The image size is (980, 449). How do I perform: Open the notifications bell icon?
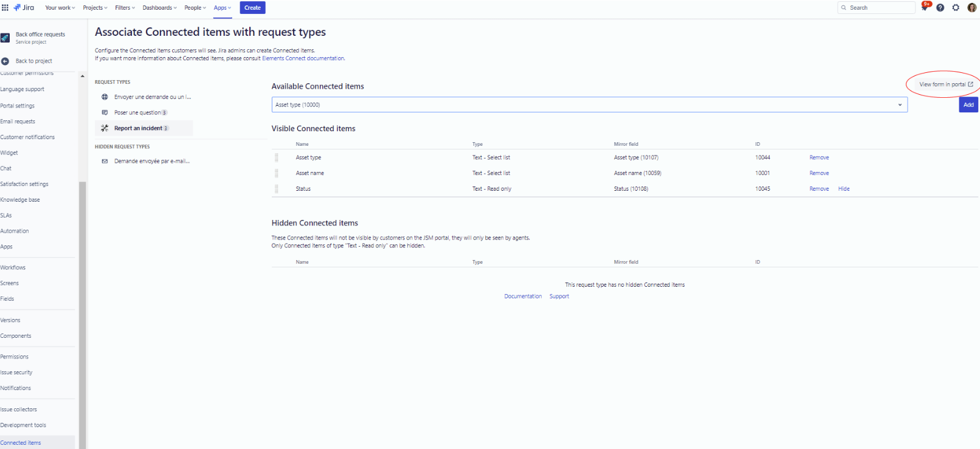925,8
